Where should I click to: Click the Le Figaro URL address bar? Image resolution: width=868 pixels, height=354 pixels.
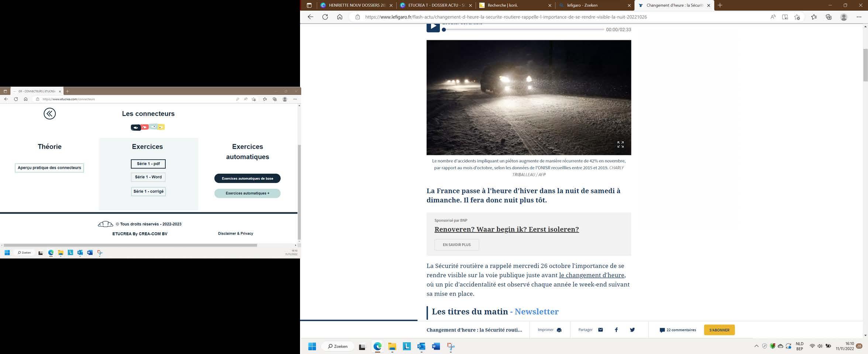pos(506,17)
